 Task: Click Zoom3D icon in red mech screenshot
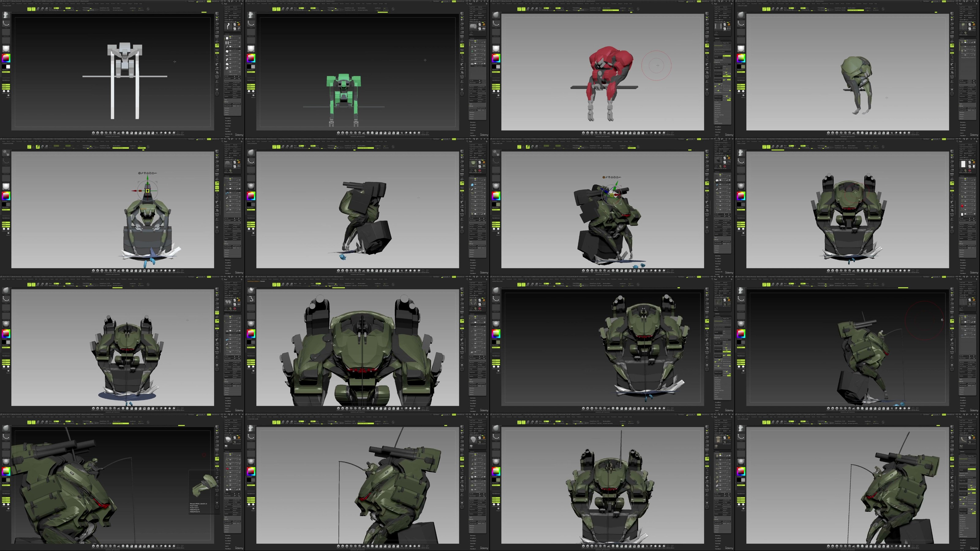click(707, 69)
